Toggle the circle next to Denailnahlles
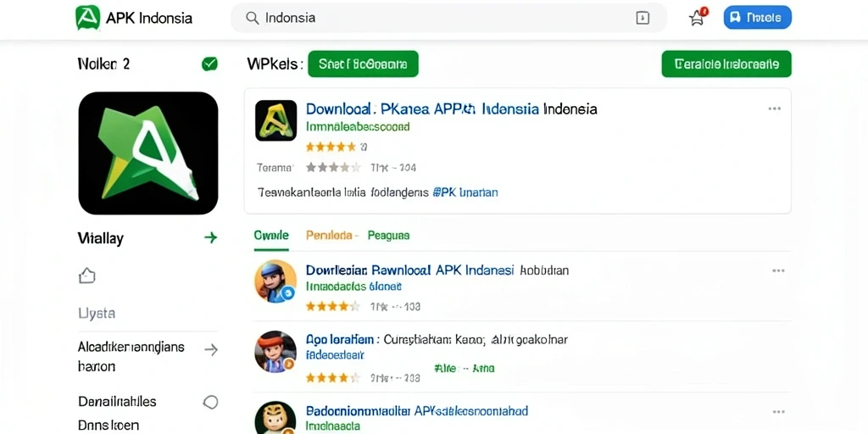Viewport: 868px width, 434px height. pos(211,402)
